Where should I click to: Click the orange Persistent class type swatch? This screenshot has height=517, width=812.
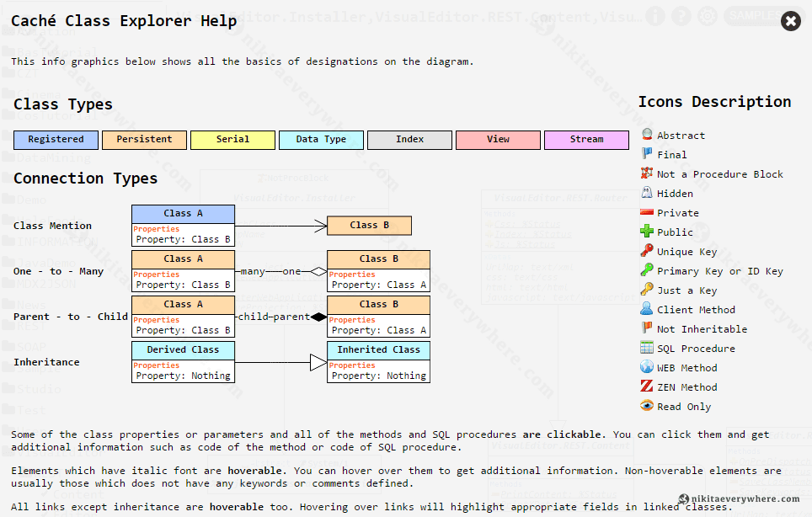[x=144, y=140]
